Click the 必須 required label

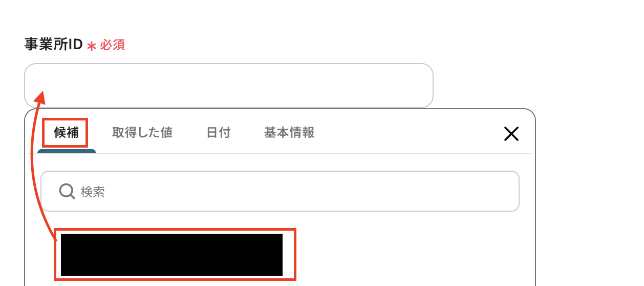[112, 45]
